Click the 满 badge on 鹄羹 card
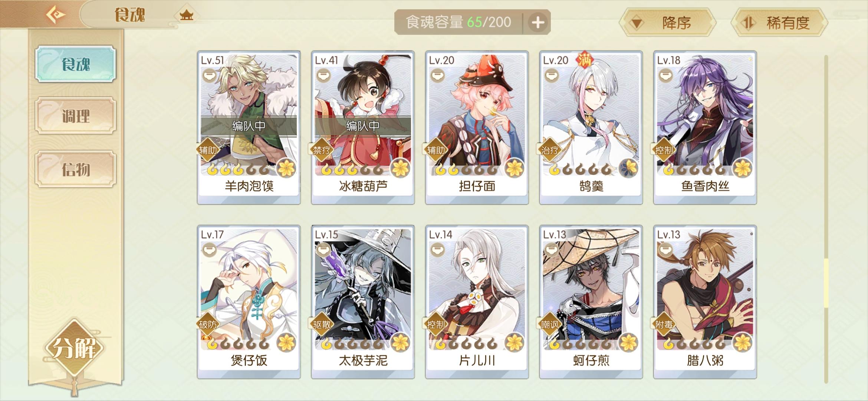This screenshot has height=401, width=868. click(585, 59)
